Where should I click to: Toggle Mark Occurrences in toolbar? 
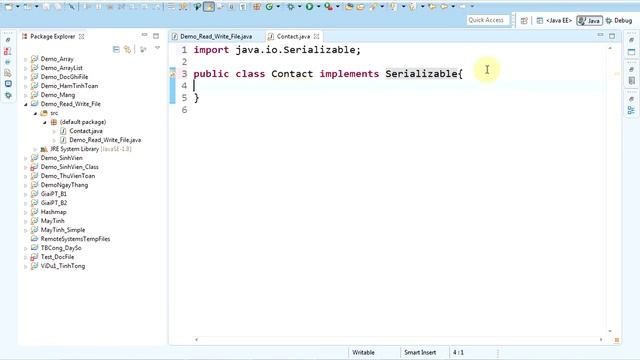209,7
